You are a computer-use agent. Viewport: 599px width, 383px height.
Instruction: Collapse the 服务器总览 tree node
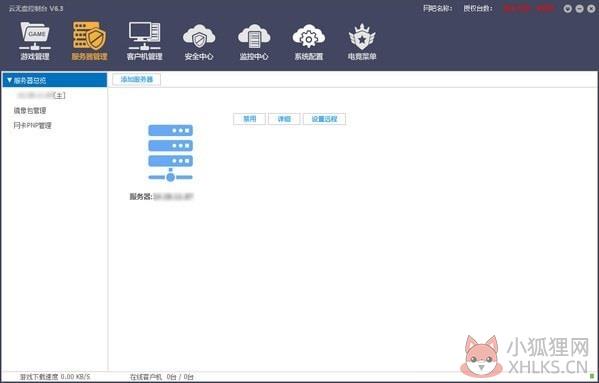(10, 80)
